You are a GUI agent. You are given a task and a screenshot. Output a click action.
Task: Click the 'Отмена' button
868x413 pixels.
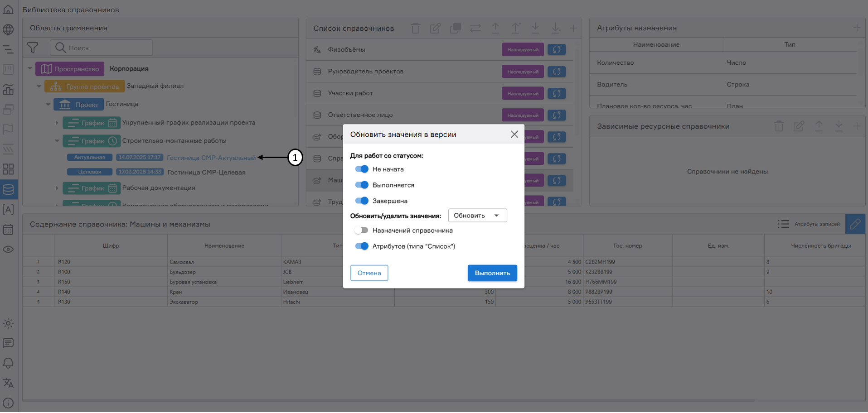coord(369,273)
